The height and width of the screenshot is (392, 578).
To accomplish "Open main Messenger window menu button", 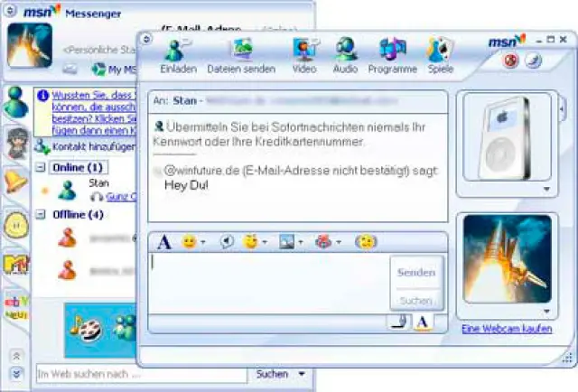I will click(x=10, y=11).
